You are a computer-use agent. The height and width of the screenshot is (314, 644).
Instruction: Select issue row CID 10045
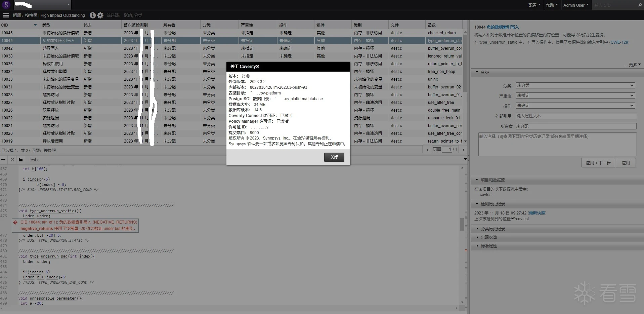[x=231, y=33]
